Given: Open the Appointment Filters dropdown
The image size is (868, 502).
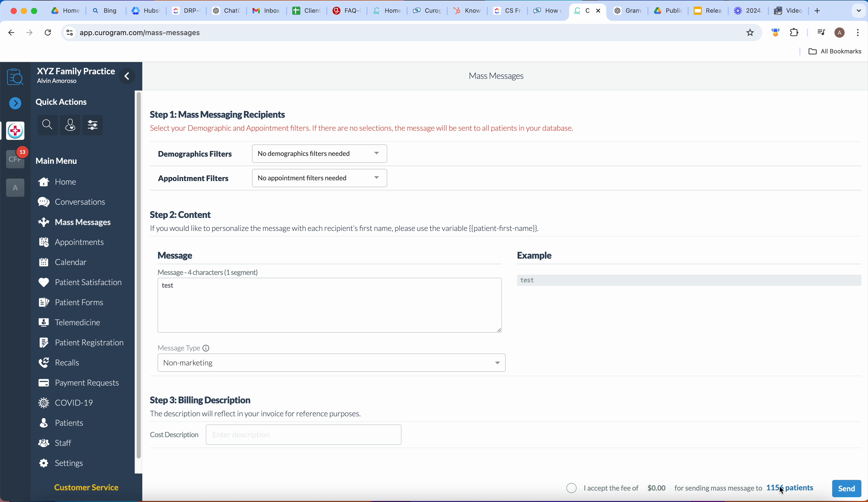Looking at the screenshot, I should pyautogui.click(x=319, y=178).
